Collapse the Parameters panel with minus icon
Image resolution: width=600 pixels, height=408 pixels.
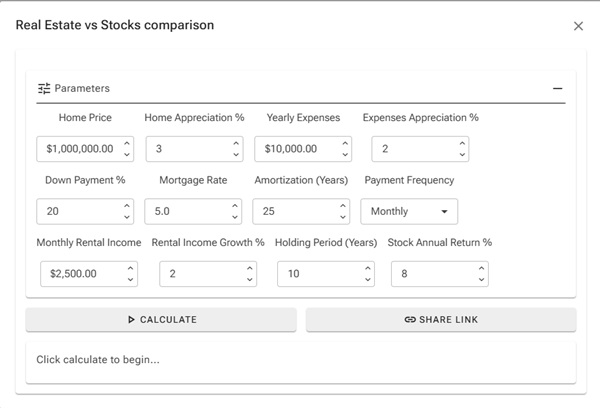(x=558, y=88)
